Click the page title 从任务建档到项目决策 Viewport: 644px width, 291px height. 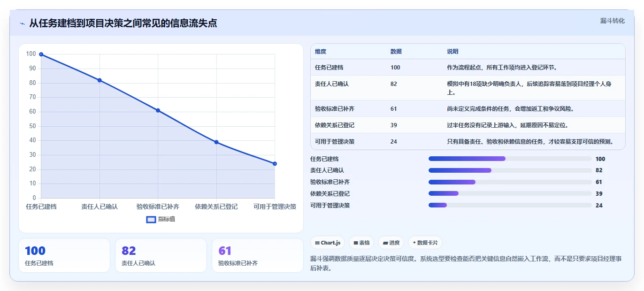click(123, 23)
